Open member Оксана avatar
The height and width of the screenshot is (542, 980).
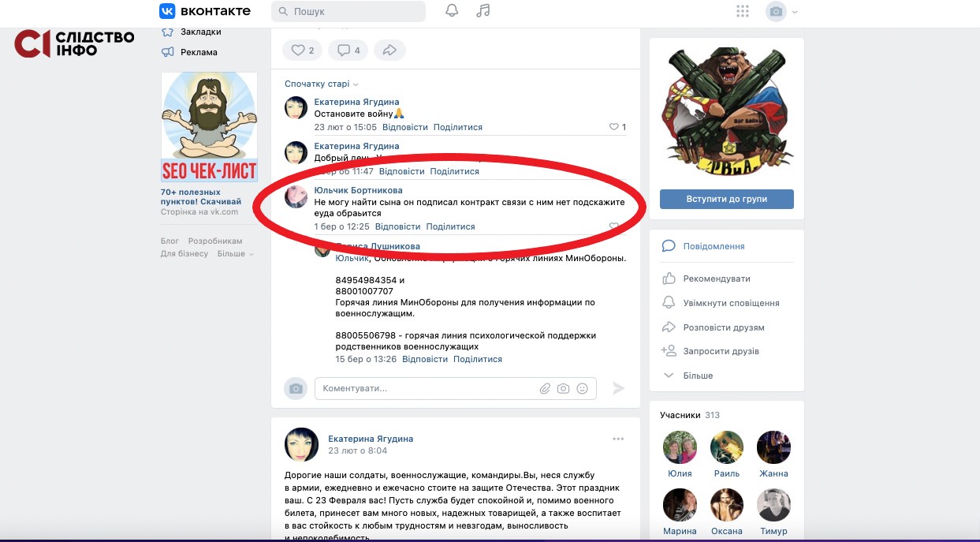point(727,505)
